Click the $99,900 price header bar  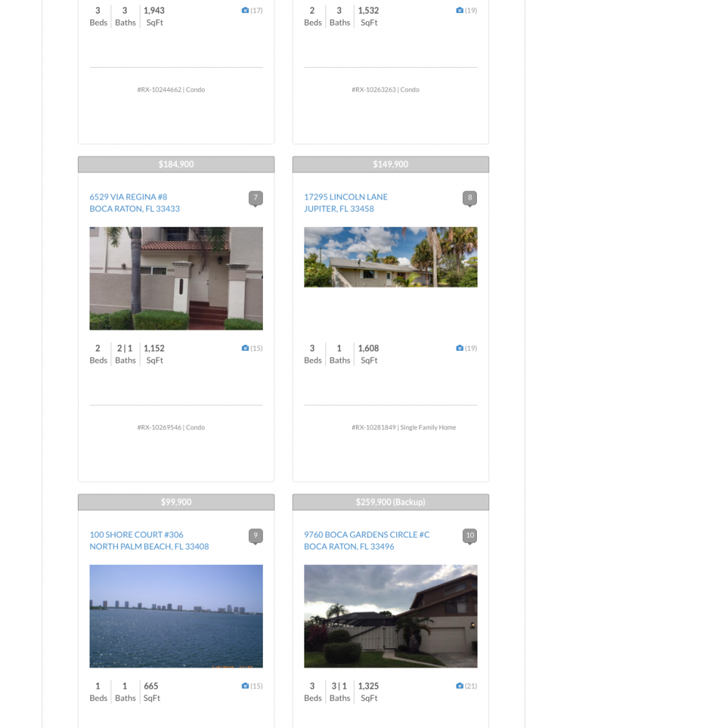[x=176, y=502]
